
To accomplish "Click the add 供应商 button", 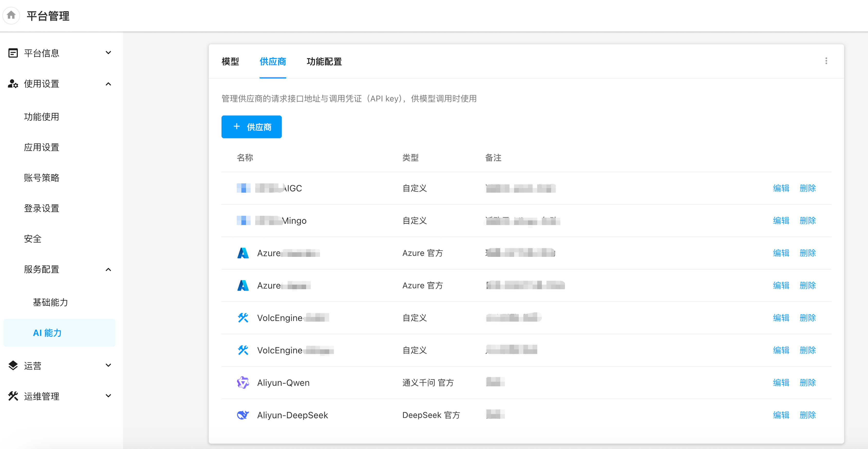I will pos(251,127).
